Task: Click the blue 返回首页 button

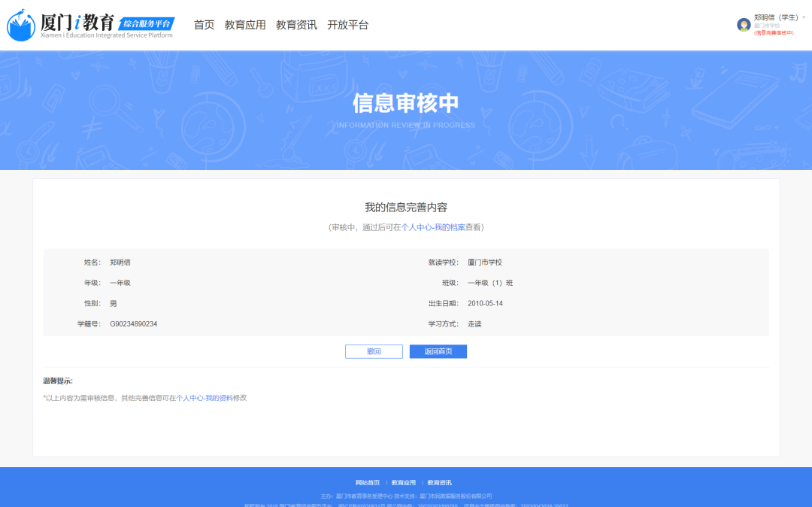Action: (438, 351)
